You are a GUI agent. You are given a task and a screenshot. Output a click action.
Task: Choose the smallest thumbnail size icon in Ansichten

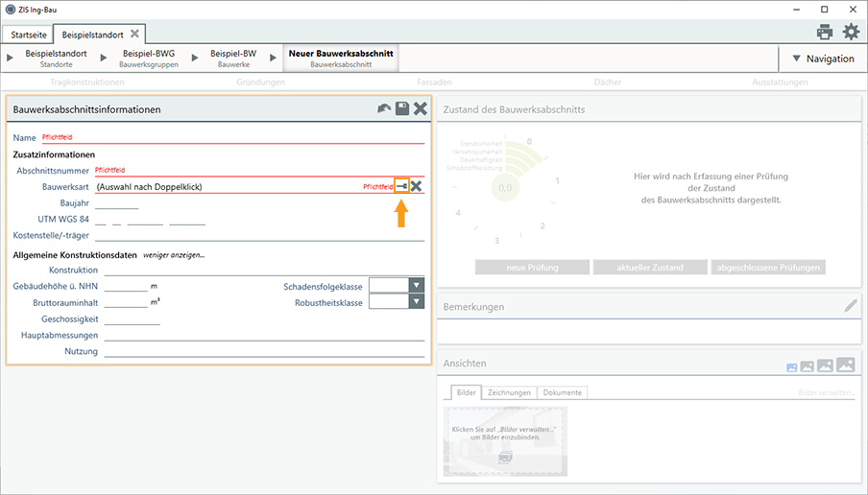792,366
